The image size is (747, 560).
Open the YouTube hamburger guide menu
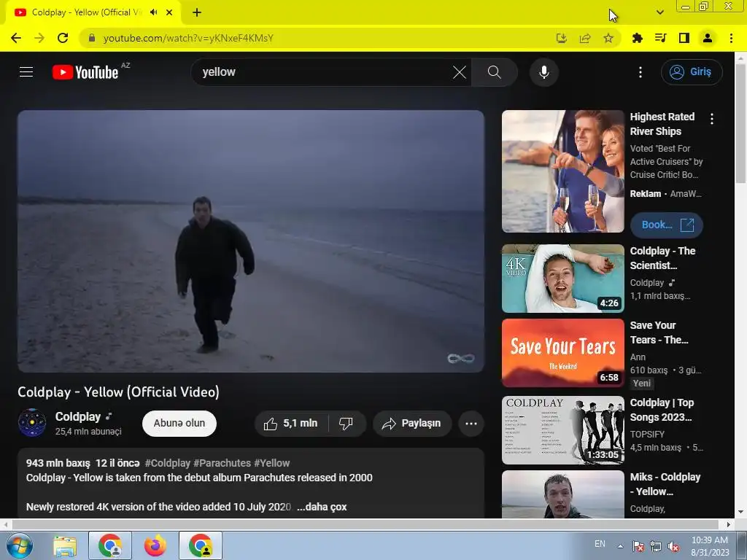pyautogui.click(x=26, y=72)
